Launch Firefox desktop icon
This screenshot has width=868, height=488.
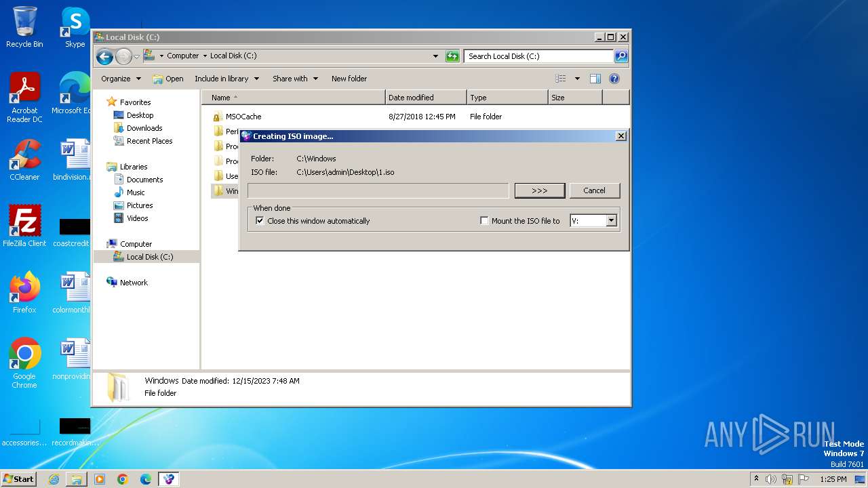(24, 293)
